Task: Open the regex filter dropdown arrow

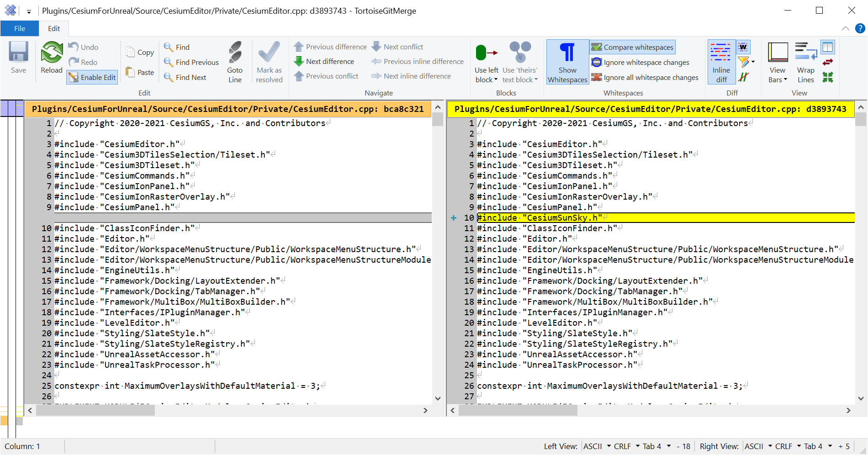Action: [753, 62]
